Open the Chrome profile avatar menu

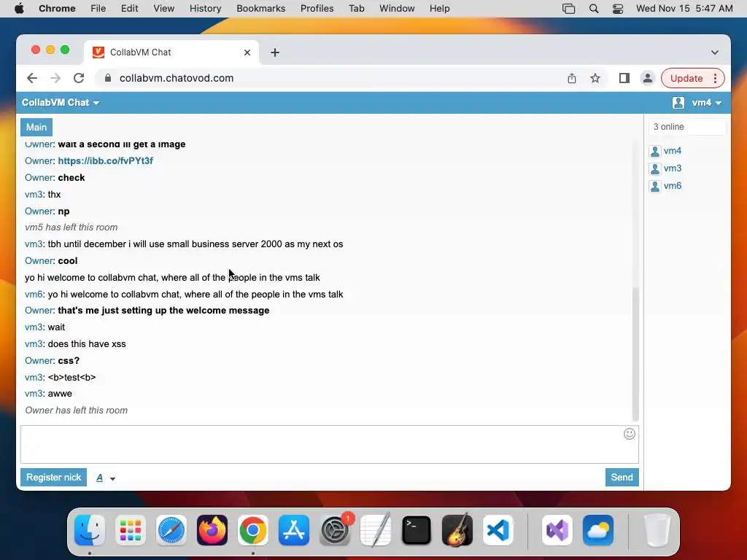648,78
